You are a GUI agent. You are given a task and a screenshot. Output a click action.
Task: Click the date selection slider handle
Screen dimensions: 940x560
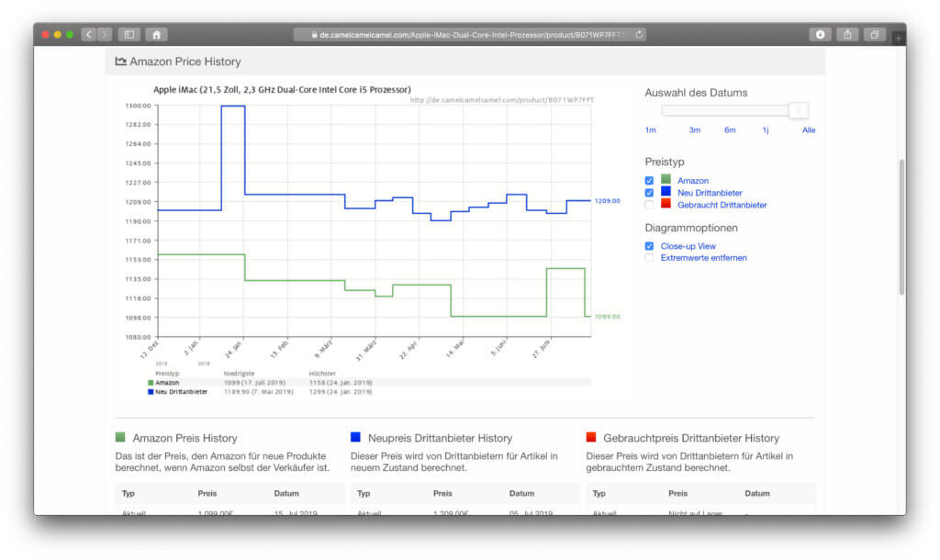799,110
